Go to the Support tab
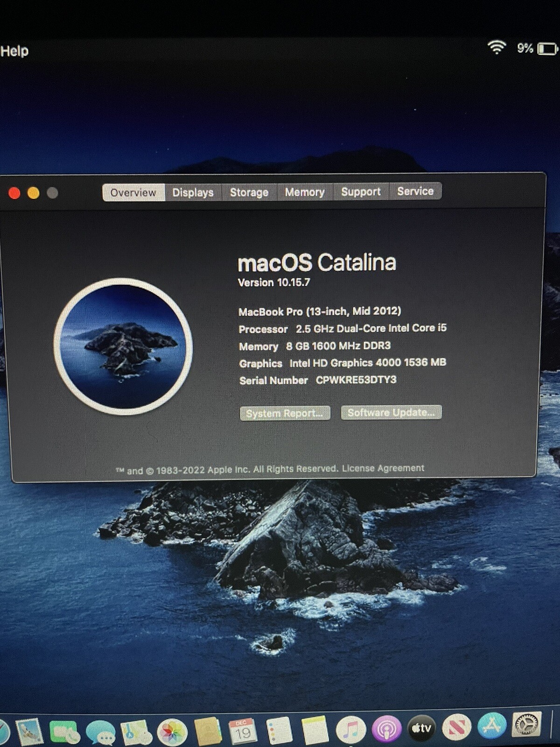Viewport: 560px width, 747px height. (361, 191)
